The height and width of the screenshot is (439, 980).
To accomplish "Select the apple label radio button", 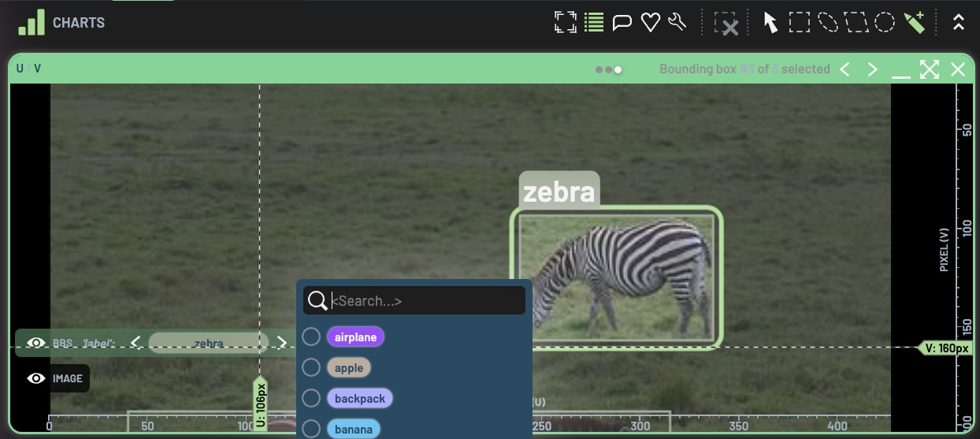I will coord(311,368).
